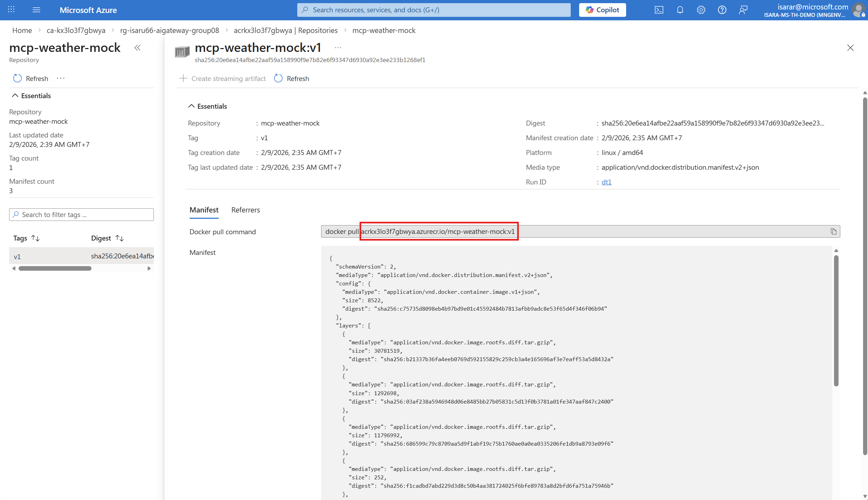Click the truncated Digest sha256 value in Essentials
This screenshot has width=868, height=500.
coord(713,123)
